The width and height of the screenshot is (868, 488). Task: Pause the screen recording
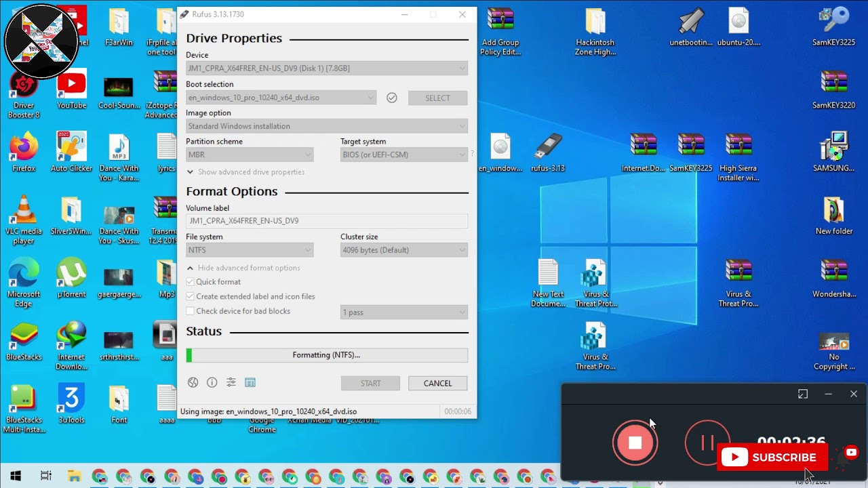pyautogui.click(x=707, y=443)
